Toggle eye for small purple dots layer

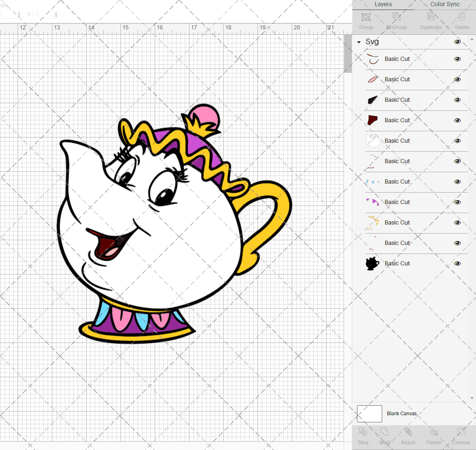457,161
